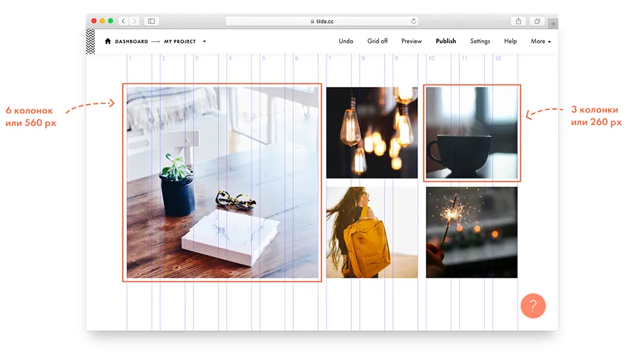Expand the project dropdown arrow
The height and width of the screenshot is (364, 628).
pos(204,42)
